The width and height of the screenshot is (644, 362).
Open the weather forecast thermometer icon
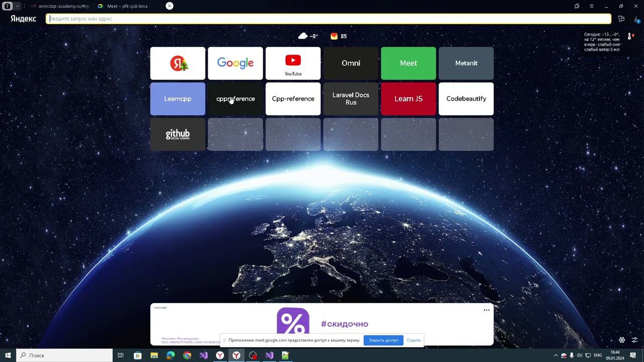(x=630, y=36)
